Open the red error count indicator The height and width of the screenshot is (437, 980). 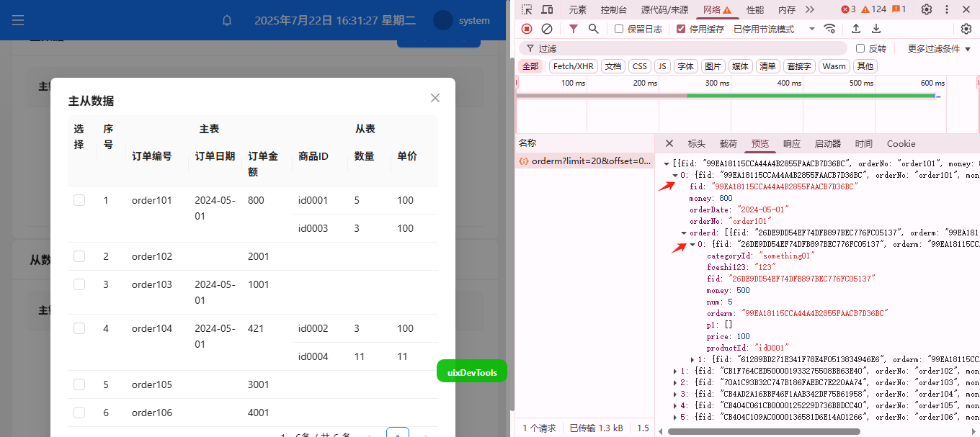(849, 9)
